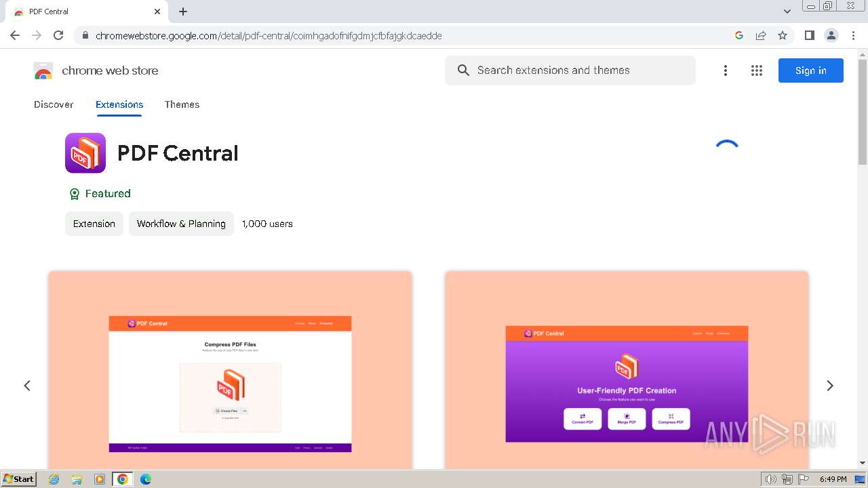This screenshot has height=488, width=868.
Task: Click the 6:49 PM system clock
Action: pos(833,479)
